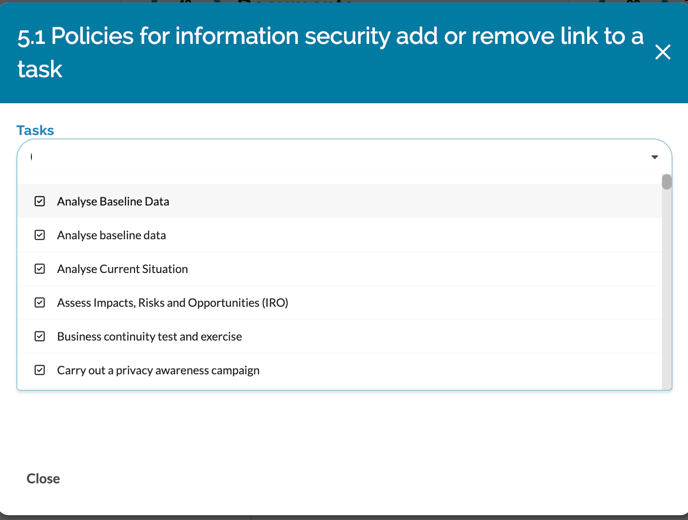Tick the Assess Impacts, Risks and Opportunities checkbox
Image resolution: width=688 pixels, height=520 pixels.
pos(40,302)
